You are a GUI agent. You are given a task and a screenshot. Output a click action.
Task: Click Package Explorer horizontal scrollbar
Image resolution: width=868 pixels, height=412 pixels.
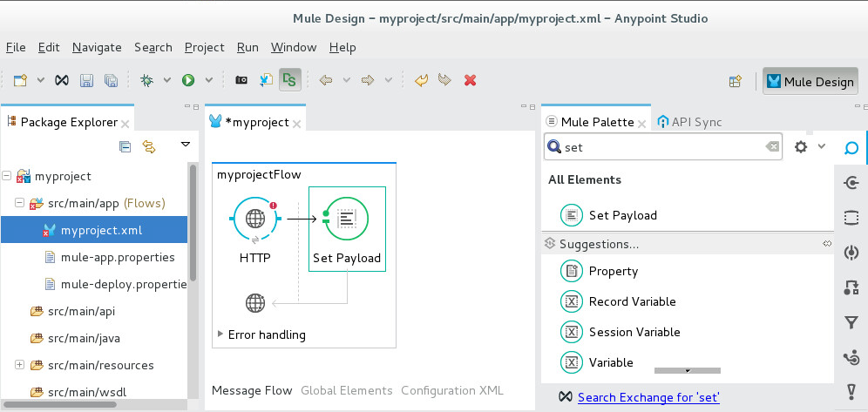point(60,405)
